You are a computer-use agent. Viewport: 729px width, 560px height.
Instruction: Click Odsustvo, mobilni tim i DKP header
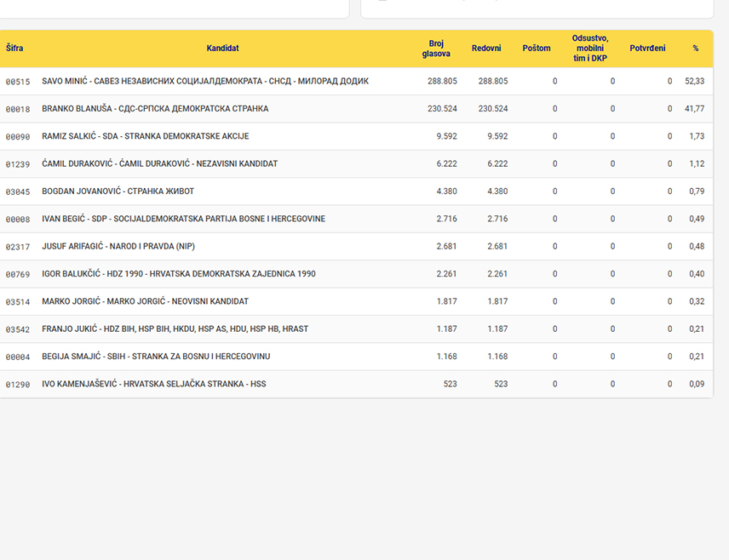pyautogui.click(x=590, y=49)
